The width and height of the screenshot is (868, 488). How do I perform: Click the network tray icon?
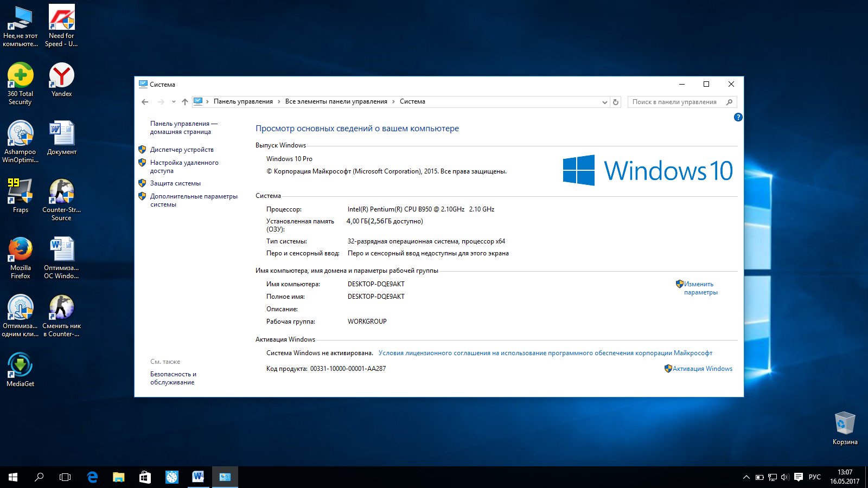click(773, 477)
